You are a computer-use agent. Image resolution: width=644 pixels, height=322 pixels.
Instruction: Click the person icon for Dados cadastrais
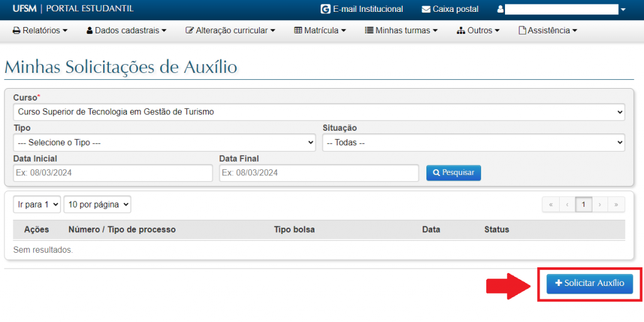point(89,30)
